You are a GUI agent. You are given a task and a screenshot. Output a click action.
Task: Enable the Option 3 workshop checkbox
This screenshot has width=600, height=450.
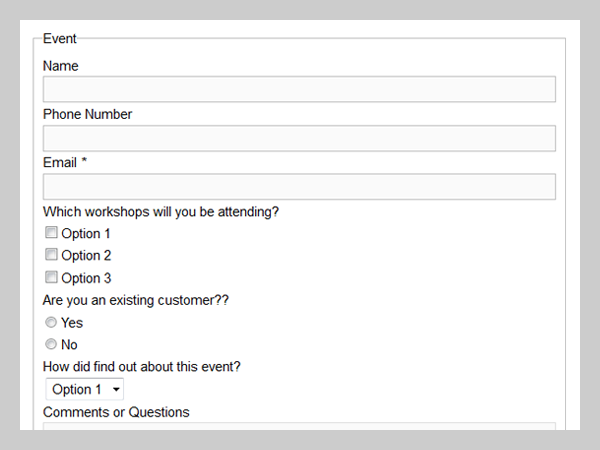tap(51, 277)
